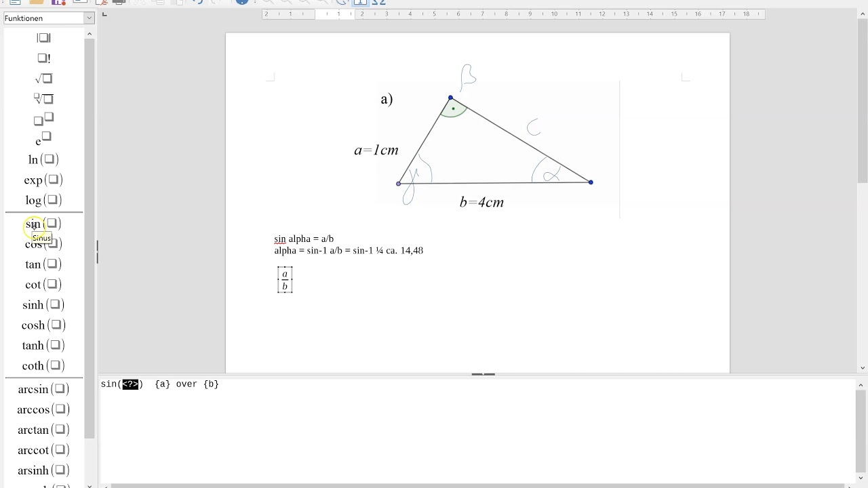Click the horizontal ruler at mark 10
The image size is (868, 488).
pos(554,14)
